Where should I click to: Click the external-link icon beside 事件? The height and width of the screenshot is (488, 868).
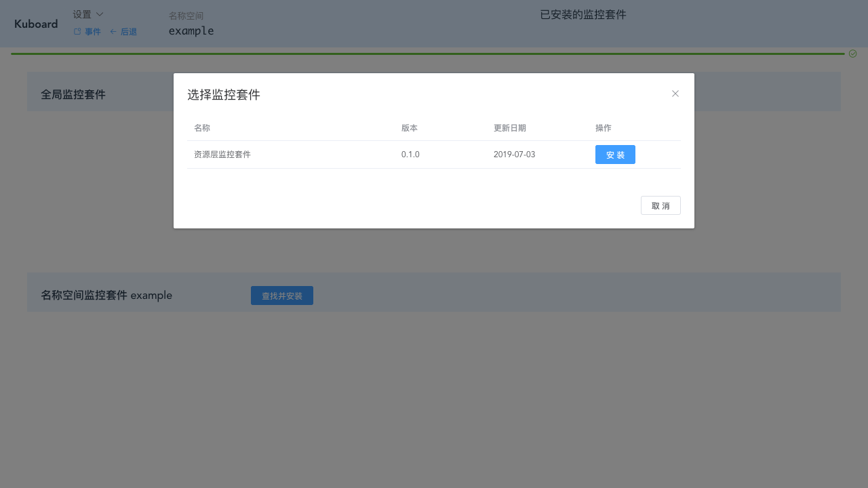(x=77, y=31)
